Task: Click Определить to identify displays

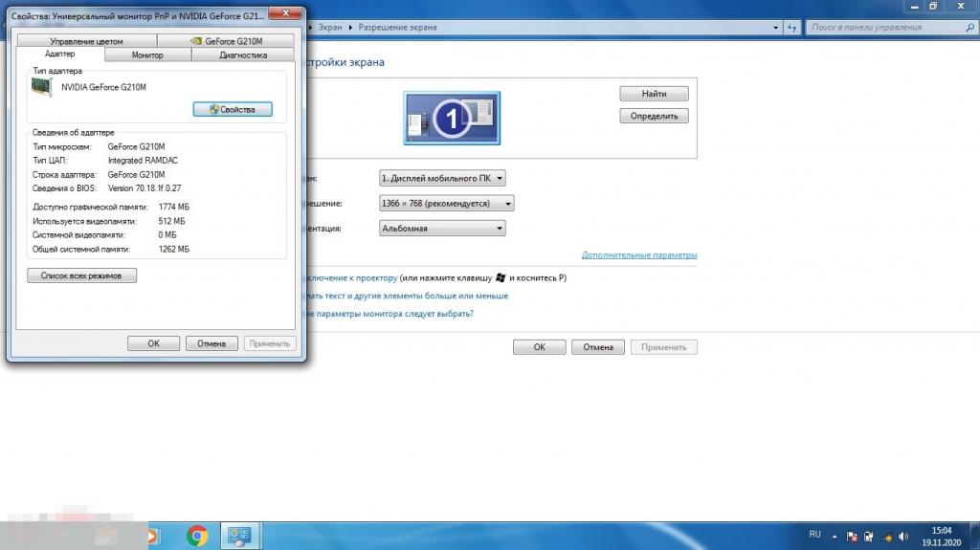Action: [654, 117]
